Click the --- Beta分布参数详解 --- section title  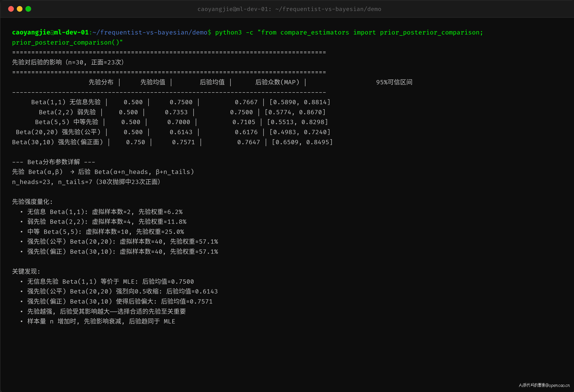click(x=54, y=162)
